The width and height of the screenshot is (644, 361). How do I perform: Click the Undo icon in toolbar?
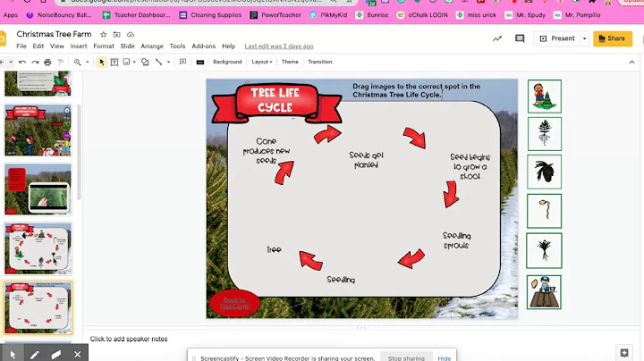click(x=22, y=62)
